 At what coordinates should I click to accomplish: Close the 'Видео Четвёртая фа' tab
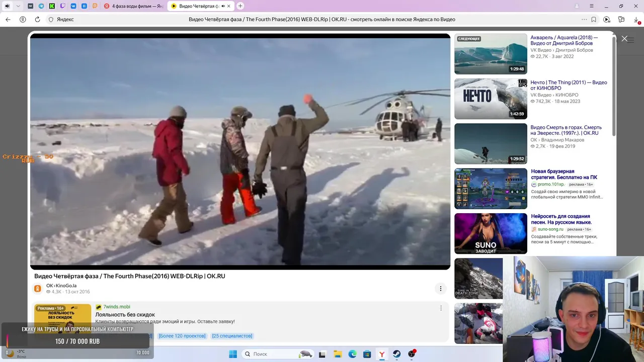click(229, 6)
